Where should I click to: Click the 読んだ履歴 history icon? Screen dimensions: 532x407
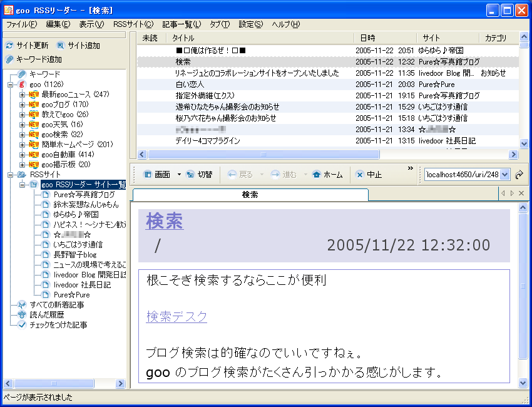click(x=22, y=315)
